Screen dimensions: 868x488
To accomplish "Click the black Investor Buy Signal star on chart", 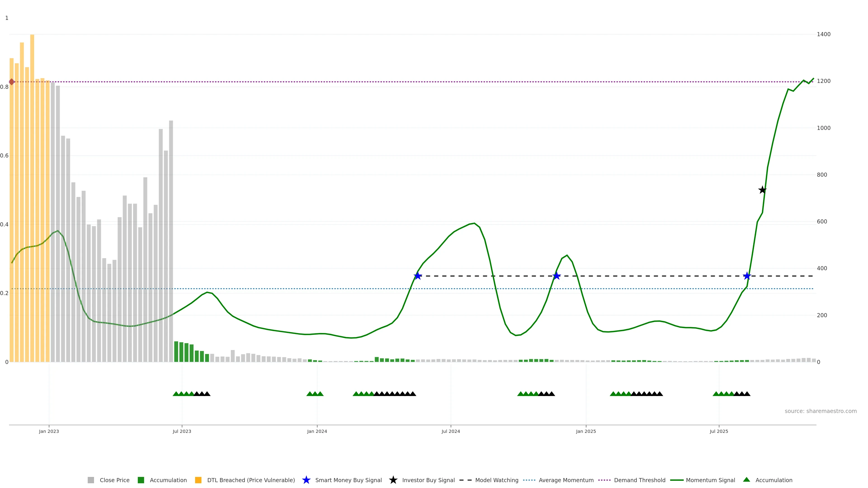I will (762, 190).
